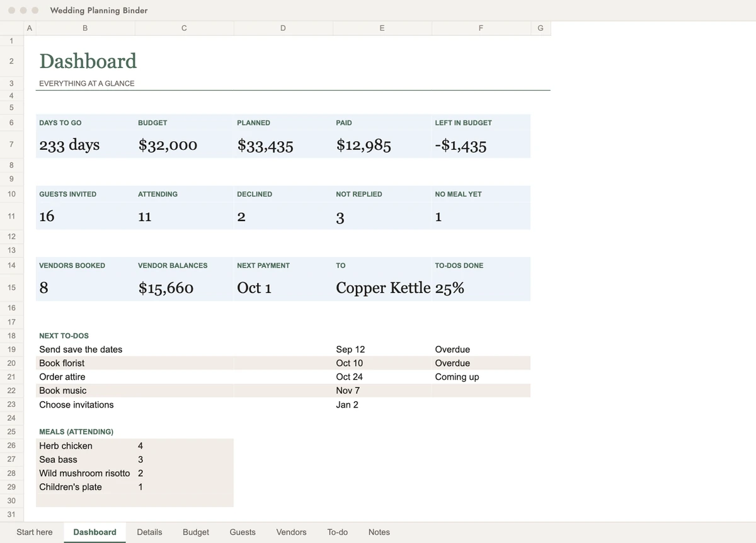
Task: Select row 15 header
Action: tap(11, 287)
